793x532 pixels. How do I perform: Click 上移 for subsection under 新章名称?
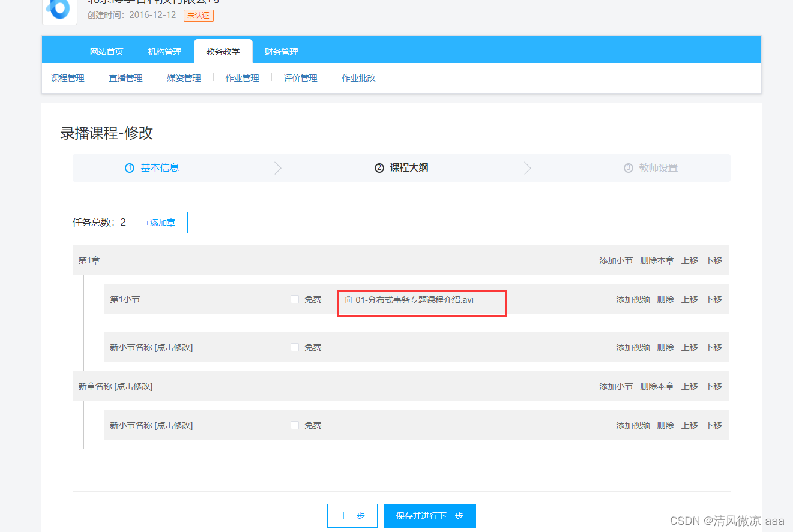tap(690, 425)
